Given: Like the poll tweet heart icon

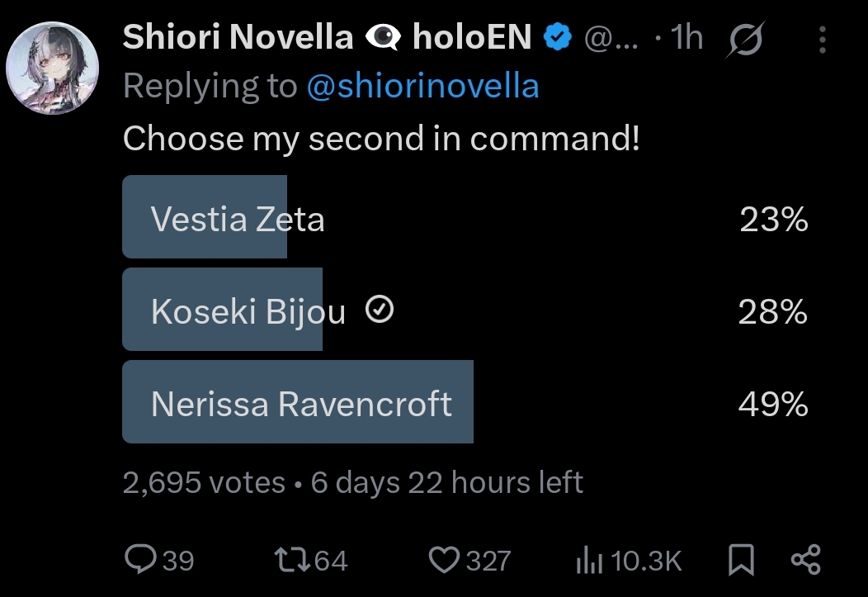Looking at the screenshot, I should (x=445, y=561).
